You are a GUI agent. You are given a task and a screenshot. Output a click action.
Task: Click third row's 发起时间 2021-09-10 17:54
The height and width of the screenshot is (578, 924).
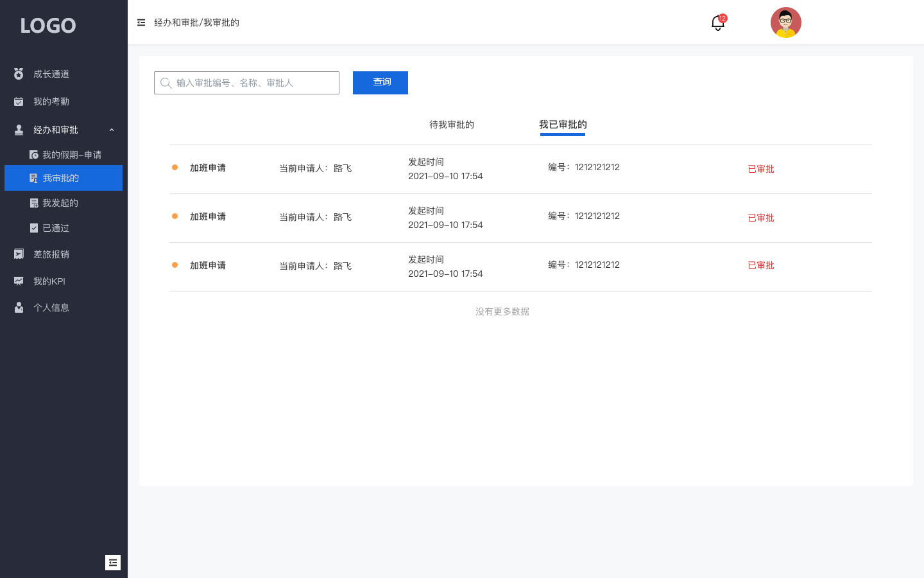click(445, 267)
